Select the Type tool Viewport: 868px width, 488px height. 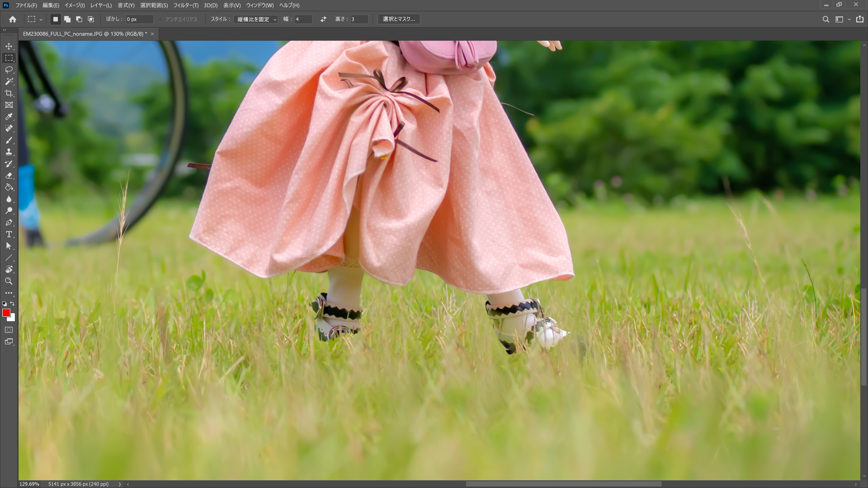(x=9, y=234)
